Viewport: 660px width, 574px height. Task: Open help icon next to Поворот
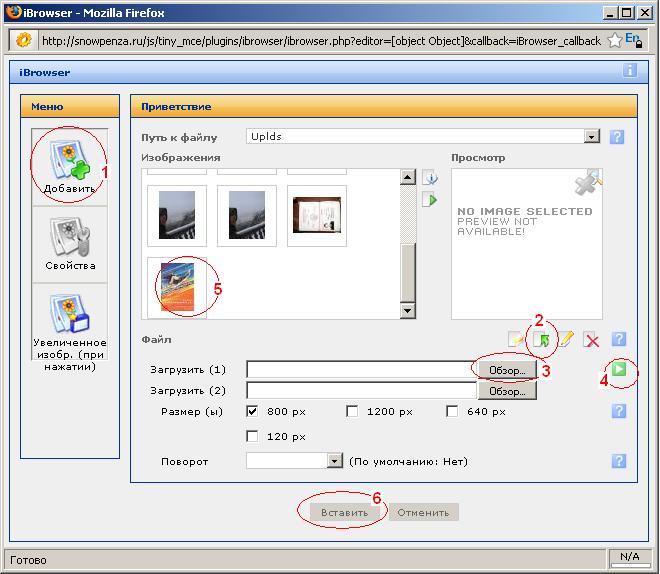[x=618, y=461]
